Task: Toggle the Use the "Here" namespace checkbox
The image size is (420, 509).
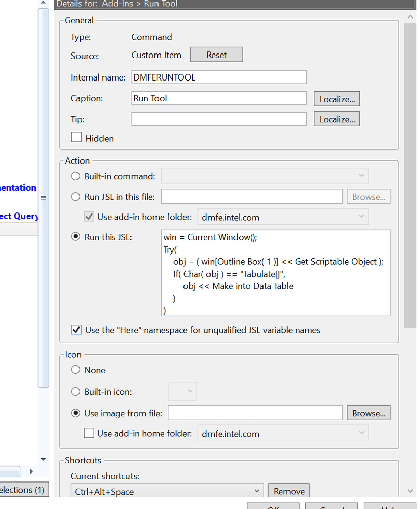Action: coord(76,330)
